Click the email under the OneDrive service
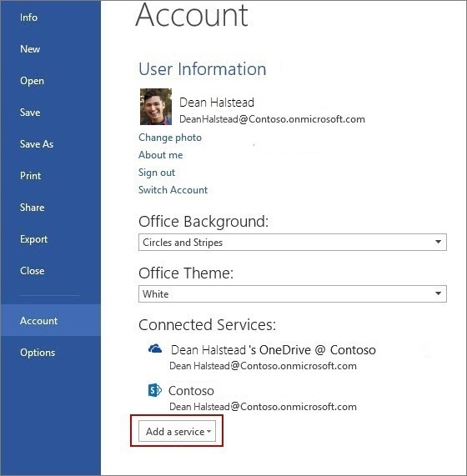The width and height of the screenshot is (467, 476). [263, 366]
